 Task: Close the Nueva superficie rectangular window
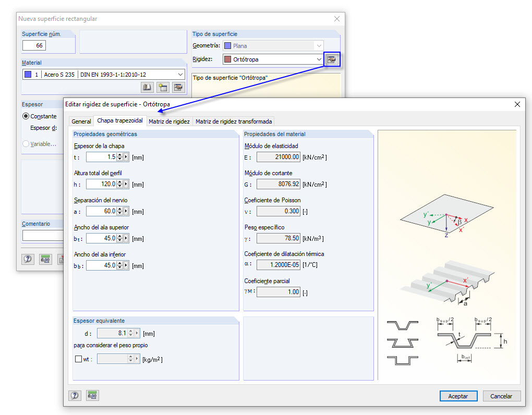[336, 19]
